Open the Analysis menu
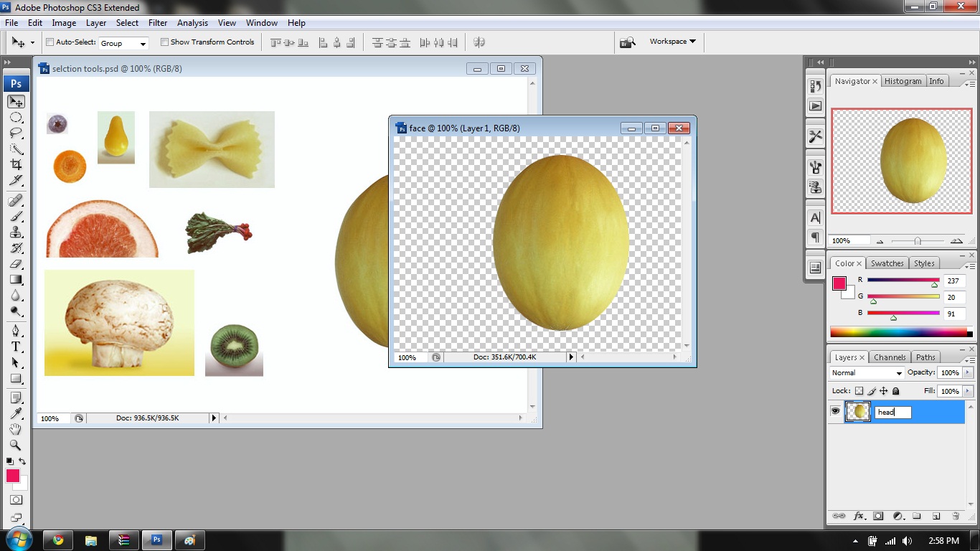Image resolution: width=980 pixels, height=551 pixels. click(192, 23)
